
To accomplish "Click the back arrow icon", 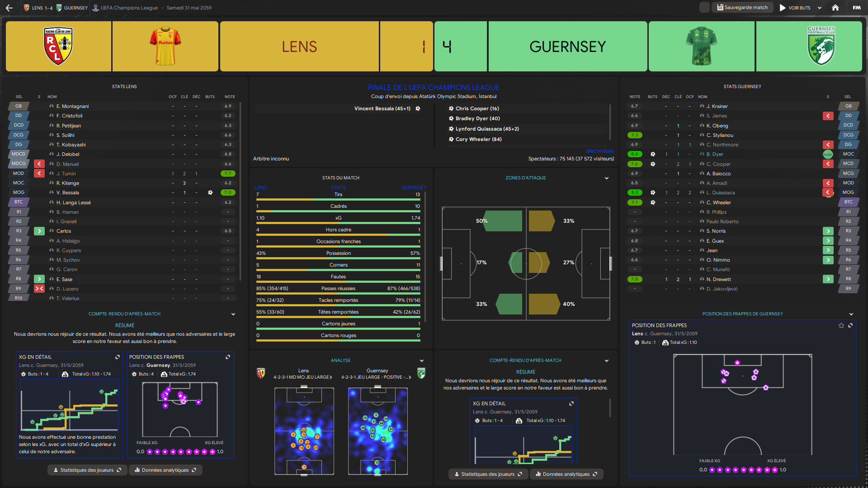I will [x=9, y=8].
